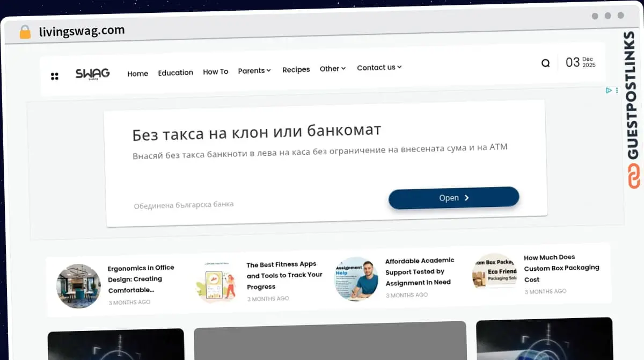Select the How To menu item
Screen dimensions: 644x360
pos(215,71)
